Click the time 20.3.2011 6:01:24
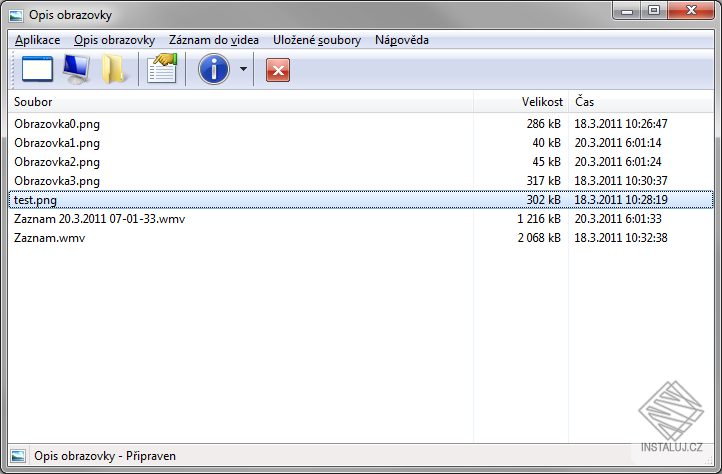This screenshot has height=474, width=722. coord(618,162)
